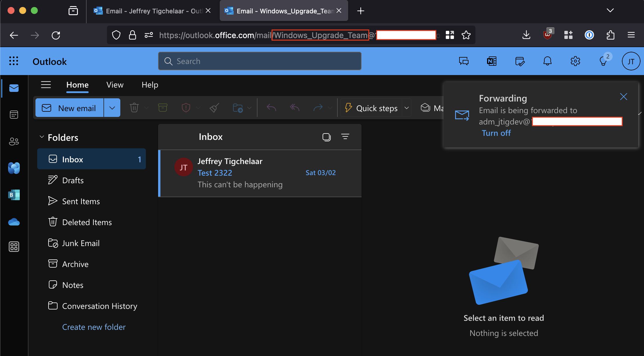644x356 pixels.
Task: Expand the Quick steps dropdown arrow
Action: (407, 108)
